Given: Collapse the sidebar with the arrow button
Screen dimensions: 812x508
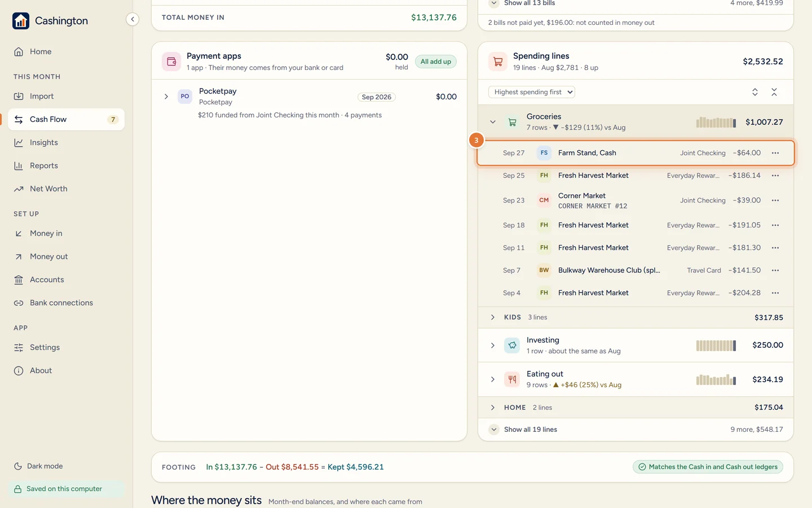Looking at the screenshot, I should point(132,19).
